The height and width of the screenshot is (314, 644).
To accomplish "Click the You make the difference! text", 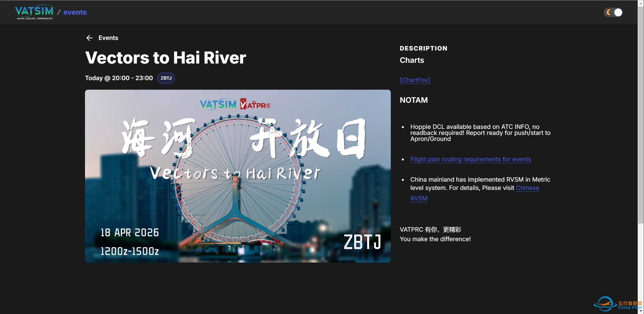I will coord(435,239).
